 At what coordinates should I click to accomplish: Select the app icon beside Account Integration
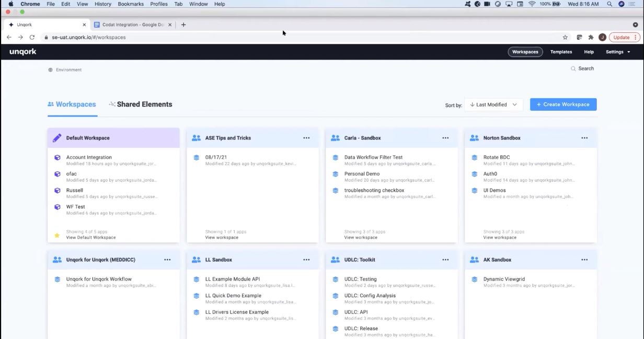tap(57, 157)
